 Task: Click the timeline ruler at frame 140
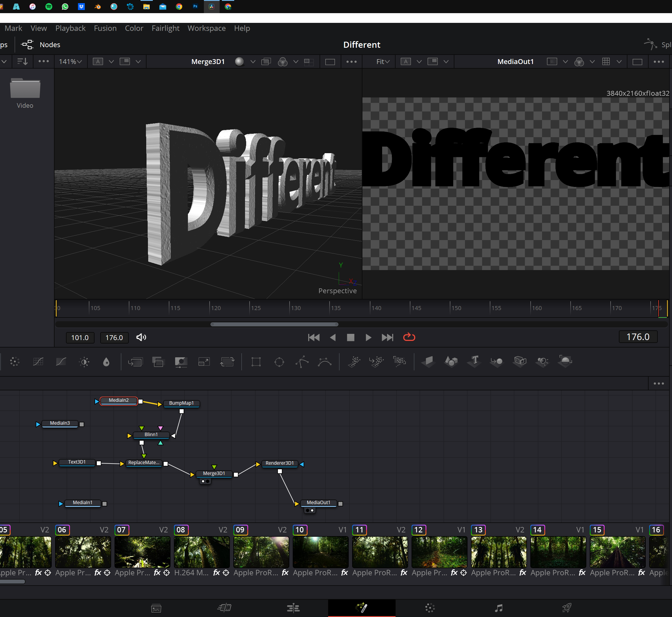click(370, 308)
